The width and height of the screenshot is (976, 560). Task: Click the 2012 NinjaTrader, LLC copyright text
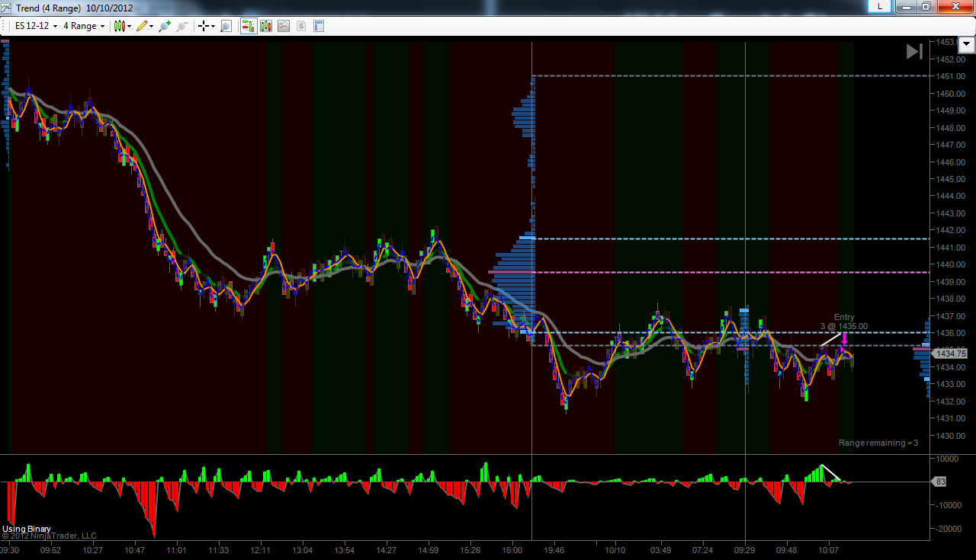(x=49, y=536)
